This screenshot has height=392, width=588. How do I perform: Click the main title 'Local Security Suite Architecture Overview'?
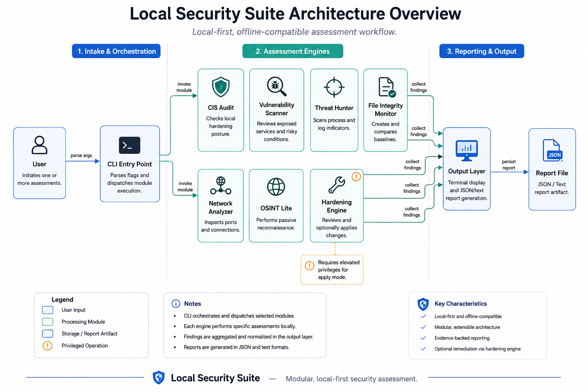[x=295, y=14]
